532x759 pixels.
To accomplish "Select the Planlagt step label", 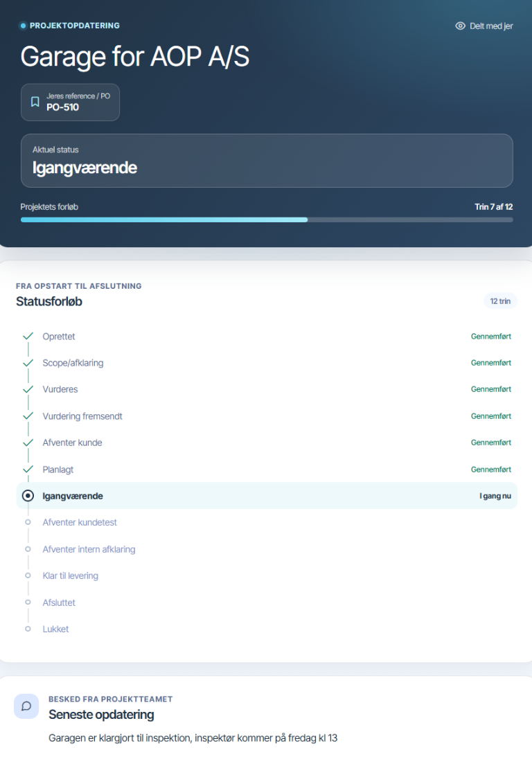I will (58, 470).
